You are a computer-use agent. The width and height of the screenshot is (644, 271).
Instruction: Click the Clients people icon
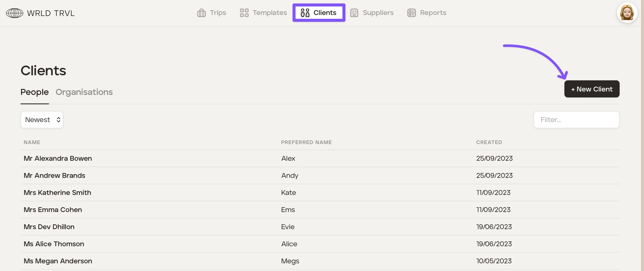(305, 13)
